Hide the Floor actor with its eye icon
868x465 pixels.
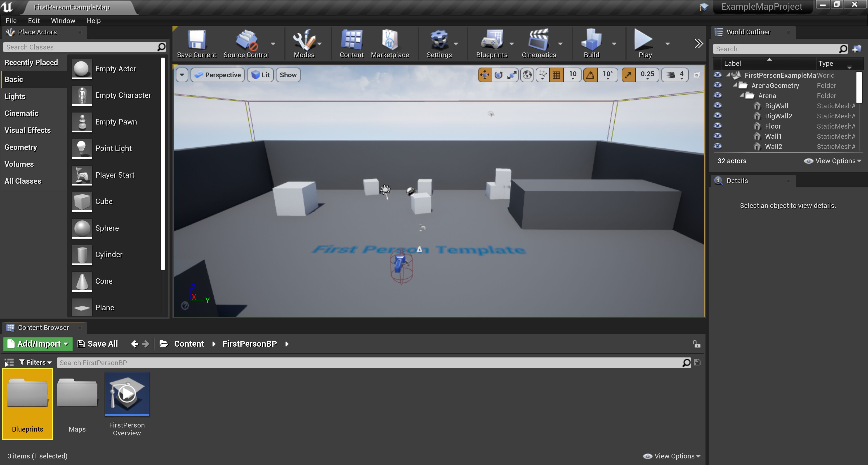pyautogui.click(x=718, y=126)
